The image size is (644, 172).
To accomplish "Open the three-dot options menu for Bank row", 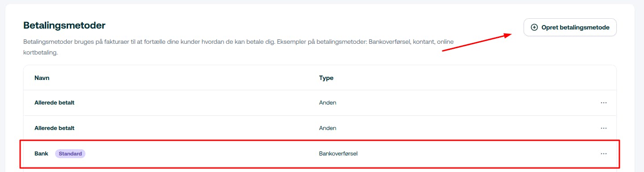I will coord(604,154).
